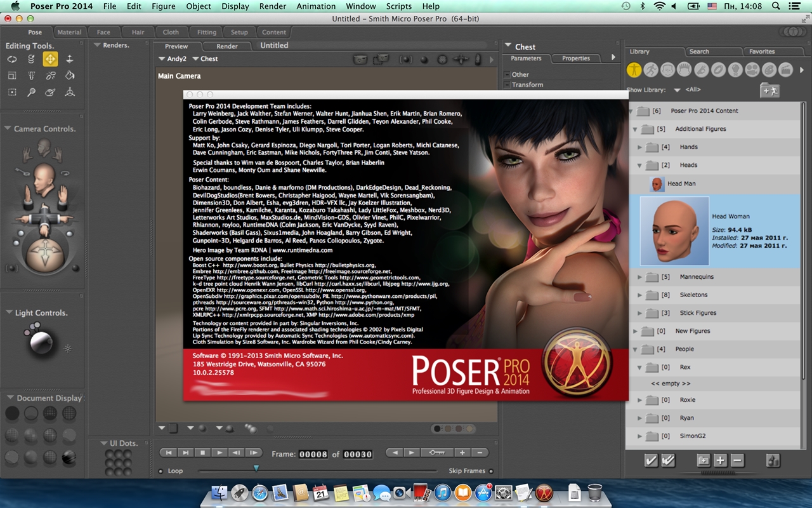The image size is (812, 508).
Task: Select the Scale editing tool
Action: pyautogui.click(x=12, y=76)
